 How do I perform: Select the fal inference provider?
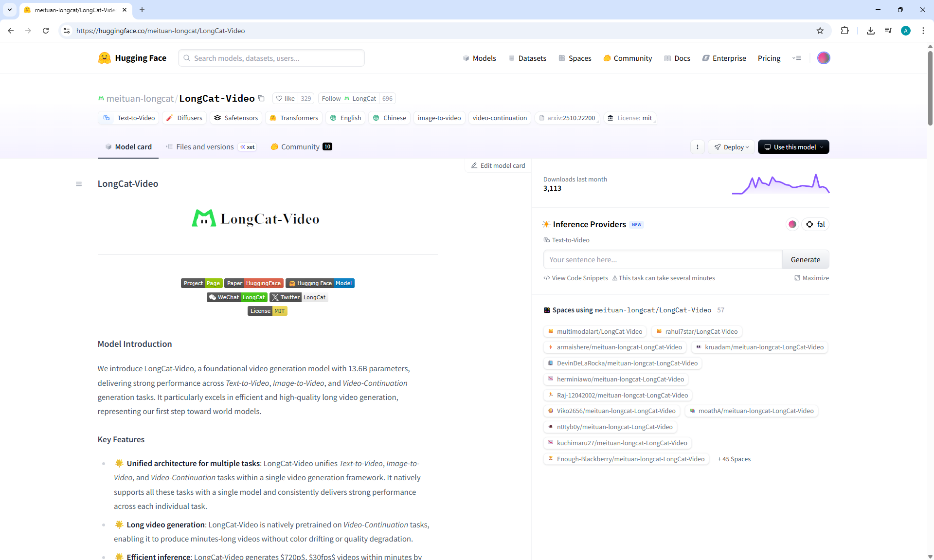[815, 224]
